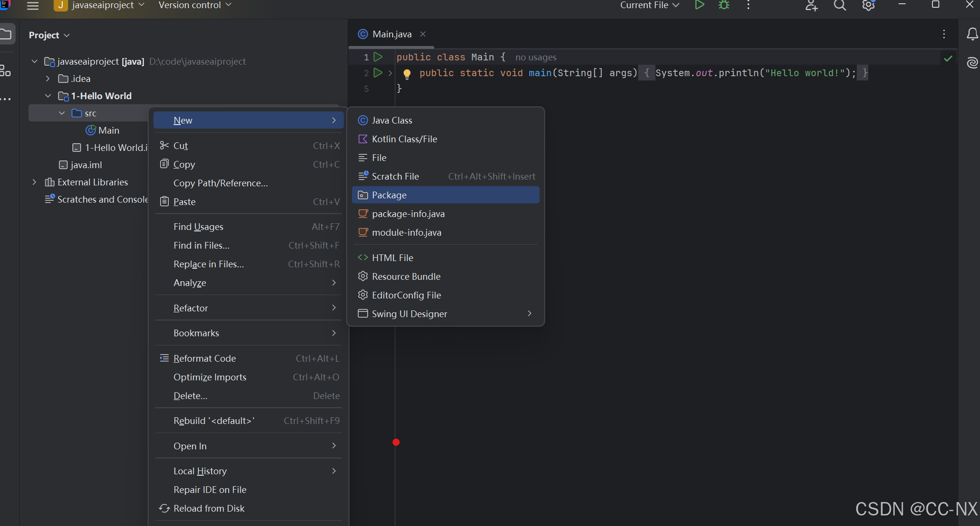The width and height of the screenshot is (980, 526).
Task: Select the Main class in project tree
Action: pyautogui.click(x=108, y=130)
